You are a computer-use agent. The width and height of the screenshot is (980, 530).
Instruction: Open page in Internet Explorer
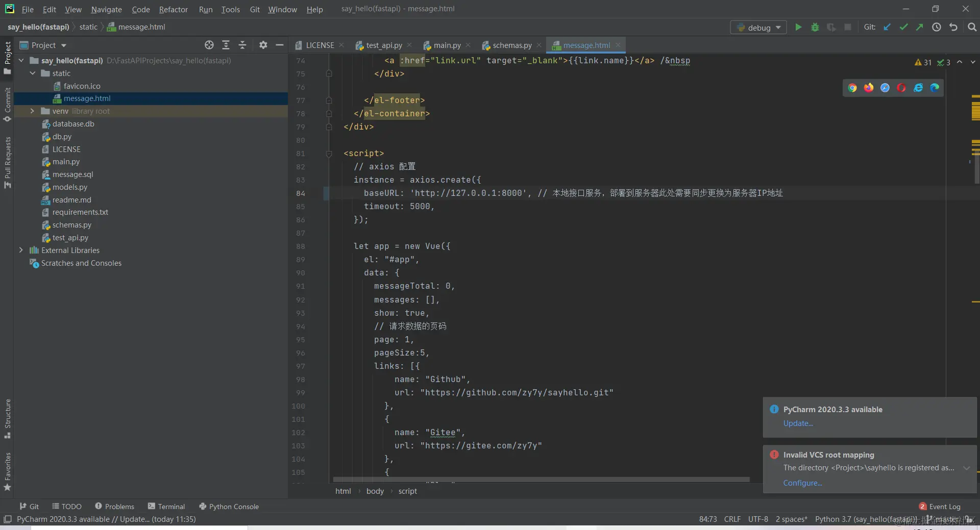coord(918,88)
